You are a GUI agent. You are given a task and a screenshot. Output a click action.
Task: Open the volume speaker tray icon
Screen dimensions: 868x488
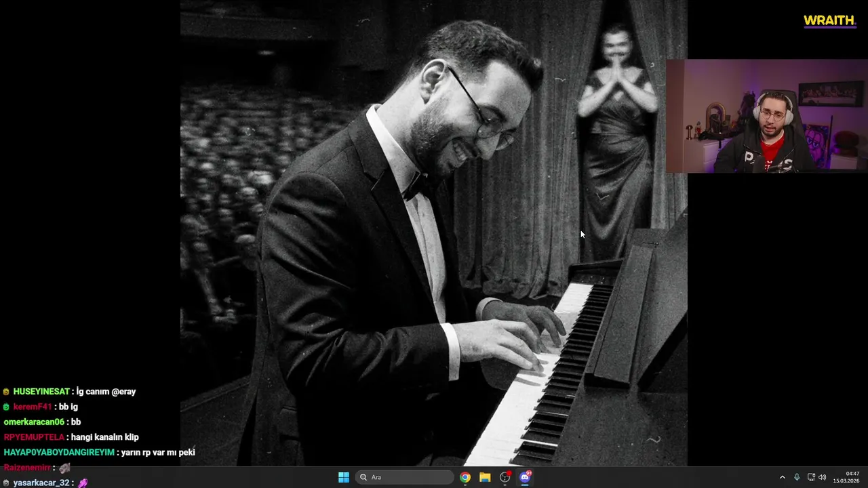823,477
